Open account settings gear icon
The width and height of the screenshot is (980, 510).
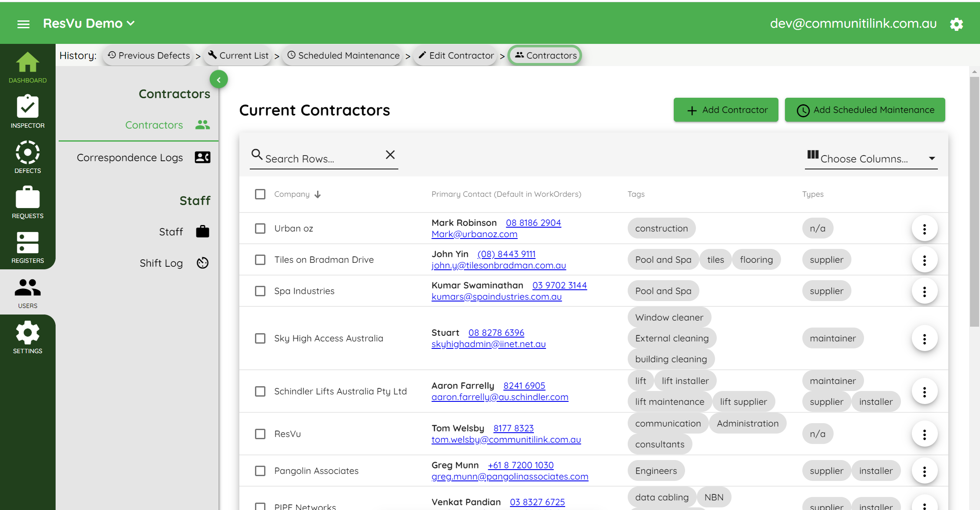(x=957, y=24)
